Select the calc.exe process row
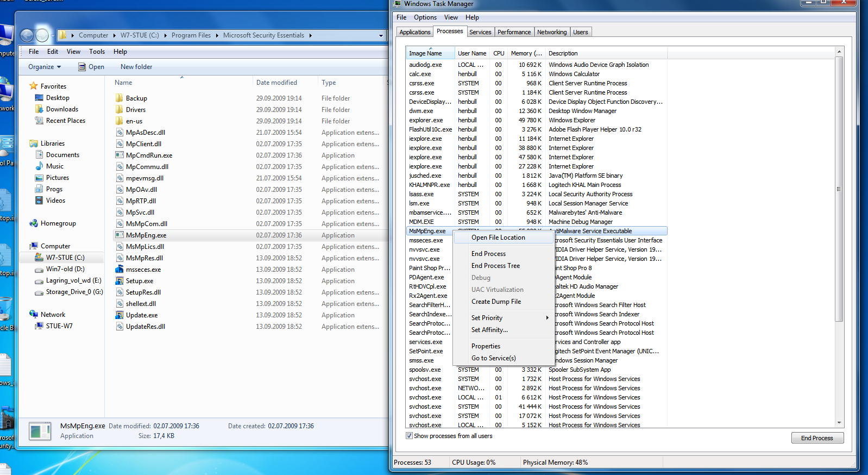 [x=536, y=74]
